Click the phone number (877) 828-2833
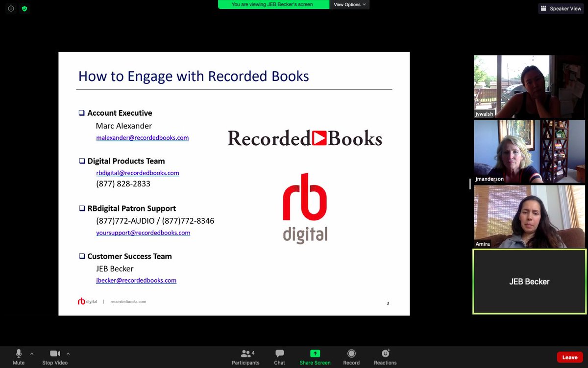Screen dimensions: 588x368 point(123,184)
